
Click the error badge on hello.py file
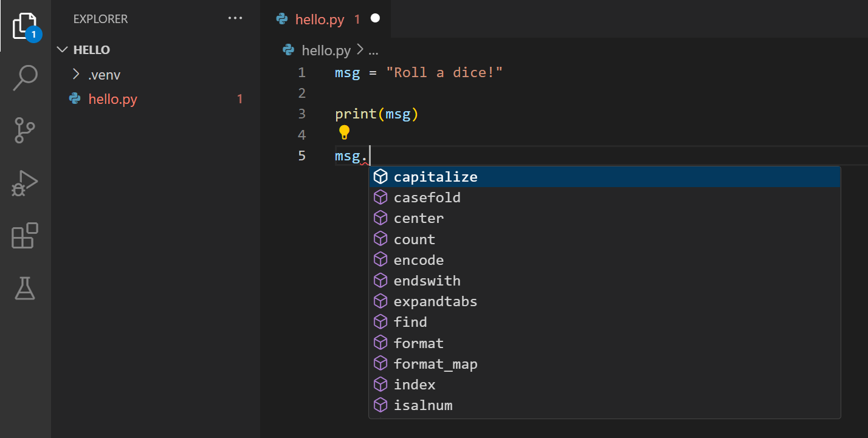[x=239, y=98]
